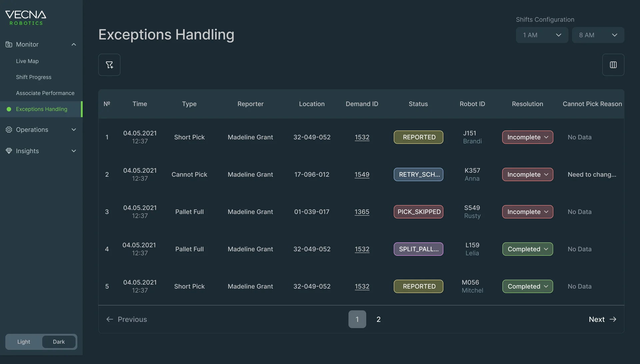This screenshot has height=364, width=640.
Task: Go to Shift Progress page
Action: click(x=34, y=77)
